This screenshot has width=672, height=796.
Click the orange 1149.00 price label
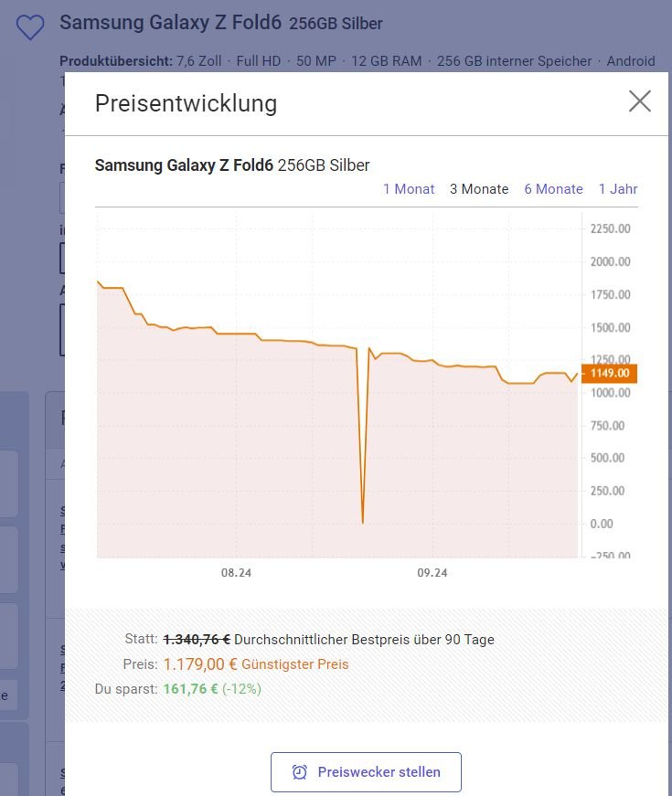[x=609, y=373]
